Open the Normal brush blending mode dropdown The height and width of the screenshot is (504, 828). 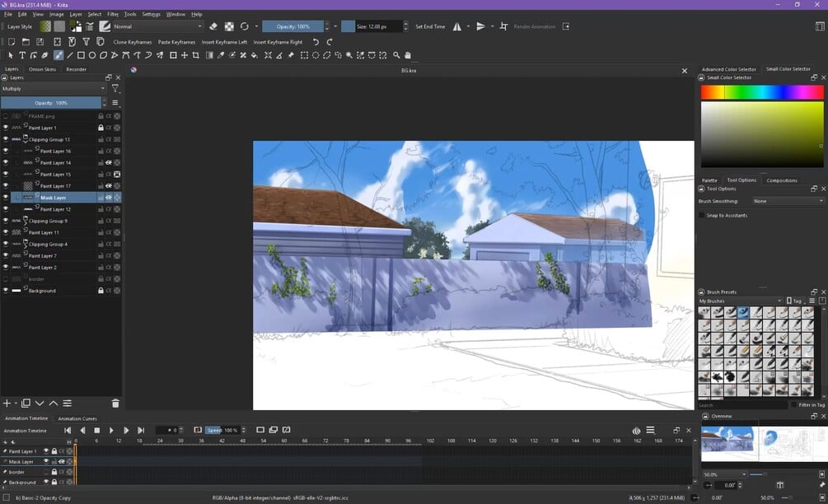click(157, 26)
